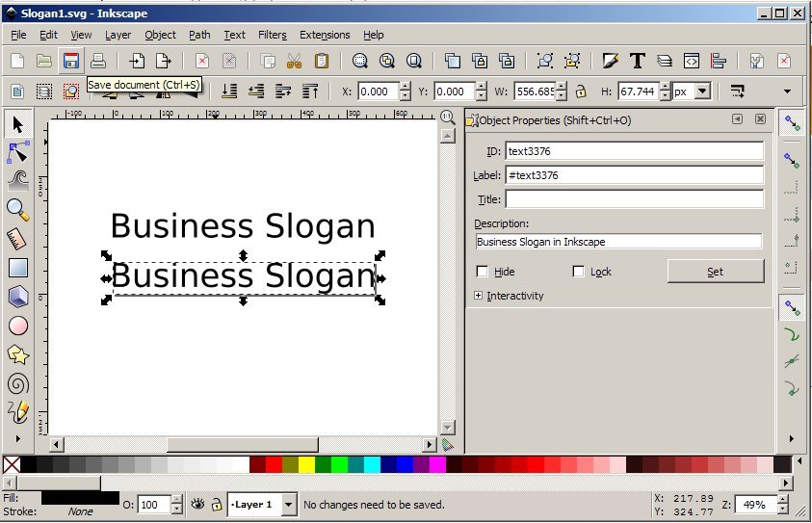Open the Extensions menu

pos(325,35)
